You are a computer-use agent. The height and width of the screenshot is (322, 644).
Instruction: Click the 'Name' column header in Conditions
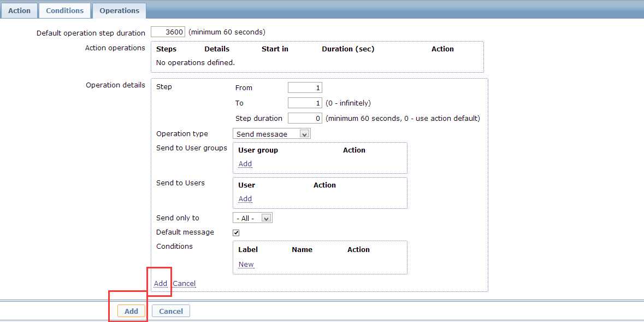[x=302, y=250]
